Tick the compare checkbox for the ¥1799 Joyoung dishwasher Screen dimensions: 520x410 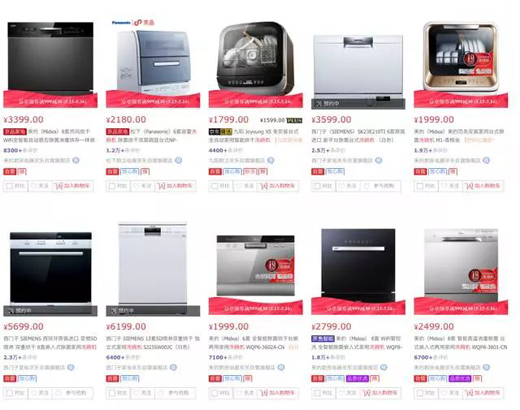[215, 186]
